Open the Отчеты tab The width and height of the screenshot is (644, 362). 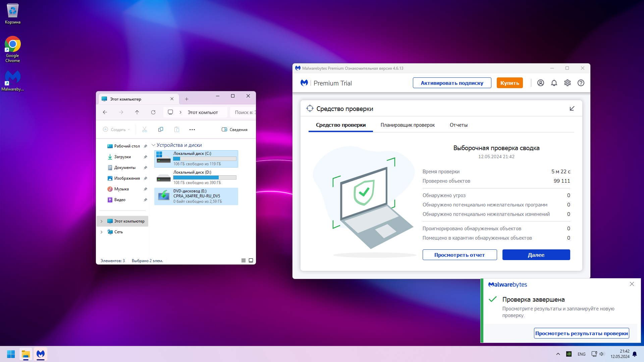coord(458,125)
